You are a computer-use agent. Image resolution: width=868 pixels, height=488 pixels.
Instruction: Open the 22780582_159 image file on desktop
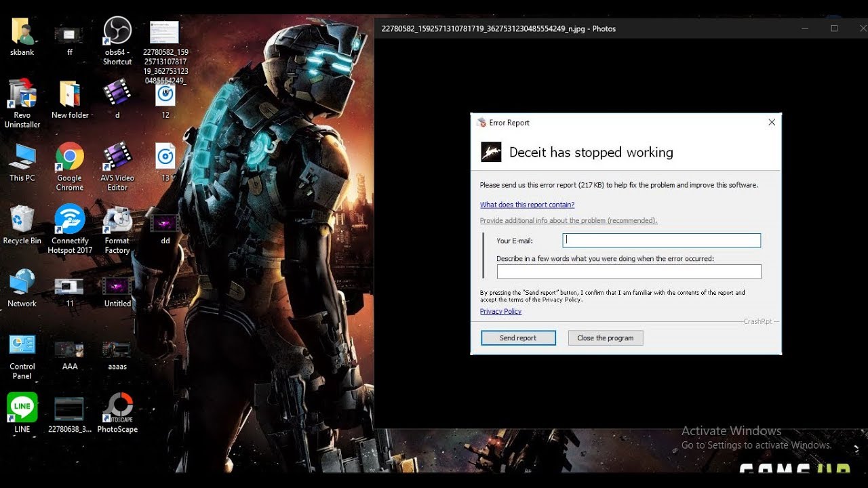pos(165,33)
